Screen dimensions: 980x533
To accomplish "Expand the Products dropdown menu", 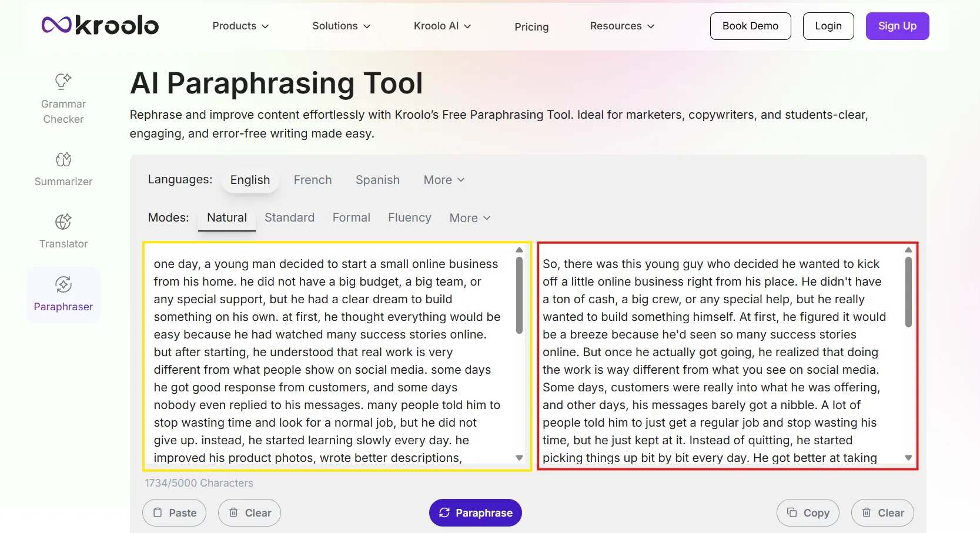I will [240, 26].
